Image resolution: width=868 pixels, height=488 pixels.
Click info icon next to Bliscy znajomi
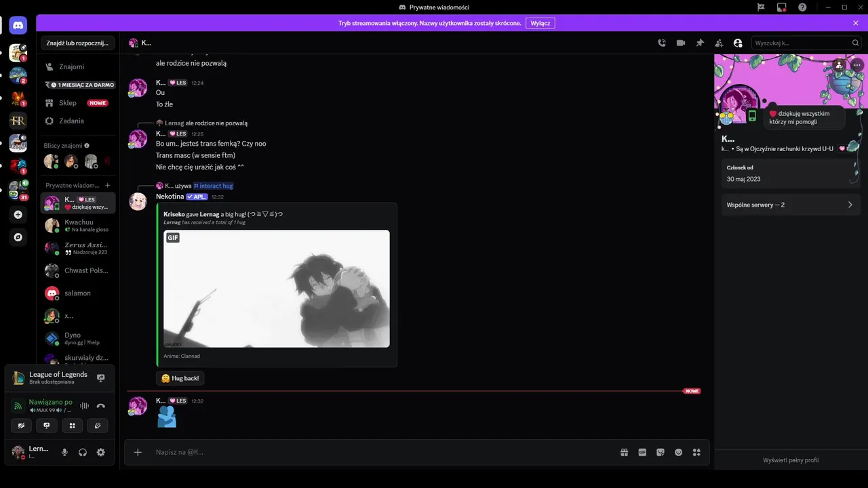pyautogui.click(x=87, y=146)
